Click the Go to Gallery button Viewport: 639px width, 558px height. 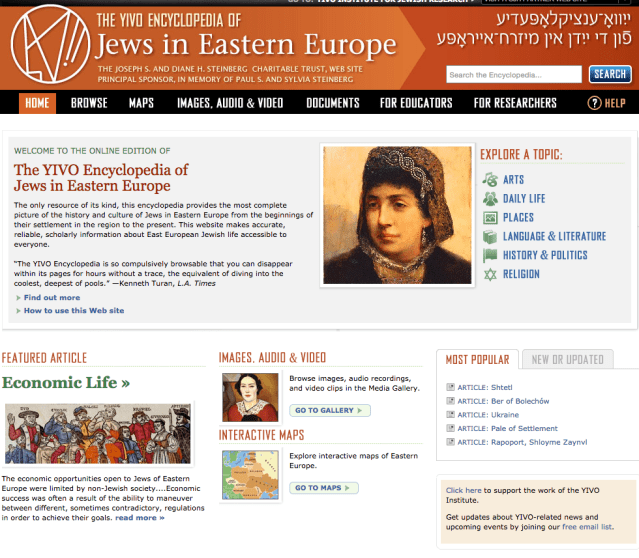click(330, 410)
